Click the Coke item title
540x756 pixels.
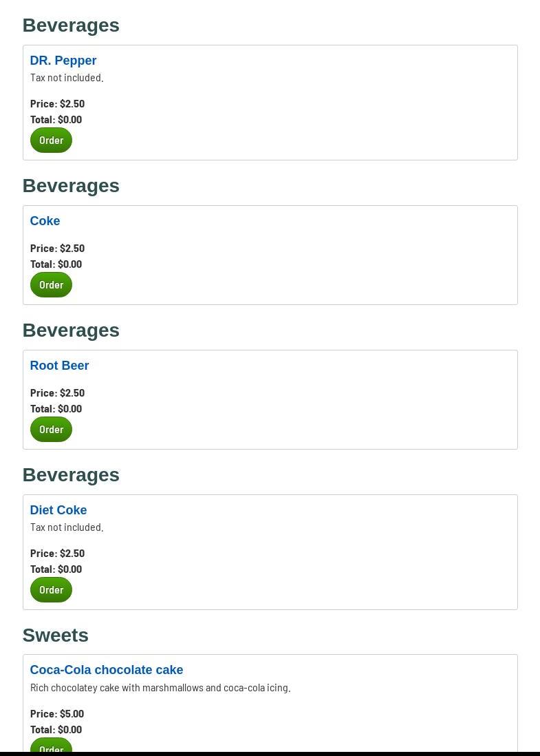(x=45, y=221)
